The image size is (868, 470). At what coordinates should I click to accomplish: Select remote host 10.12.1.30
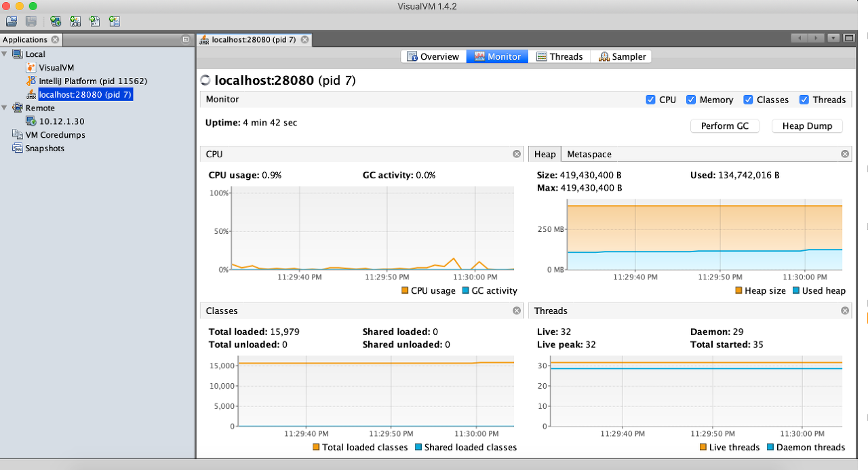62,121
